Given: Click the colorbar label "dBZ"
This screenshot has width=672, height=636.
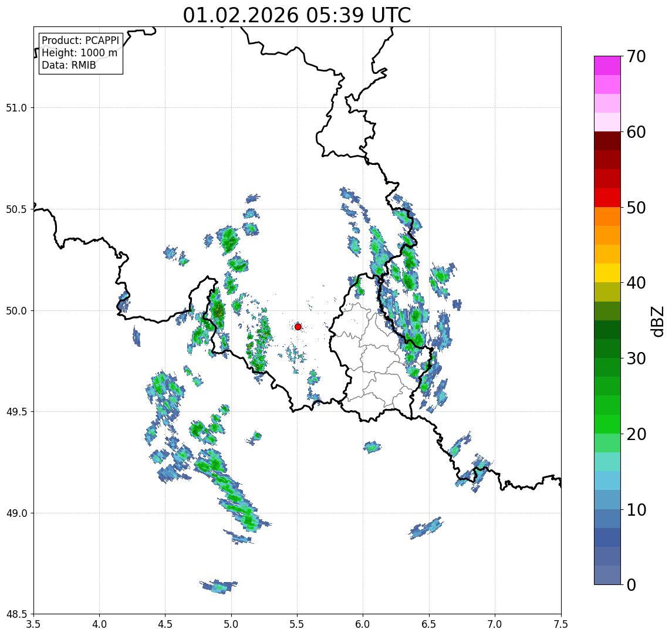Looking at the screenshot, I should 656,321.
